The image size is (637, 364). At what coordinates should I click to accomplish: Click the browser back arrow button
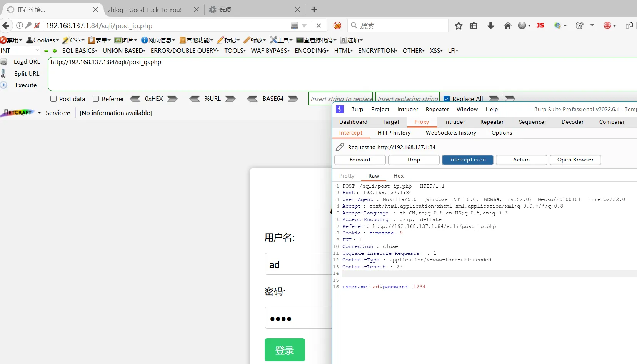click(x=6, y=26)
